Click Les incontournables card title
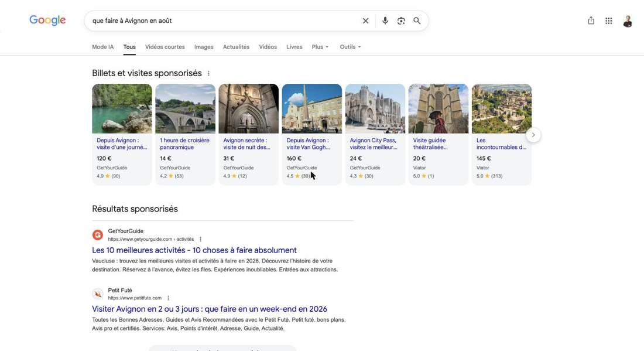The width and height of the screenshot is (644, 351). 501,144
